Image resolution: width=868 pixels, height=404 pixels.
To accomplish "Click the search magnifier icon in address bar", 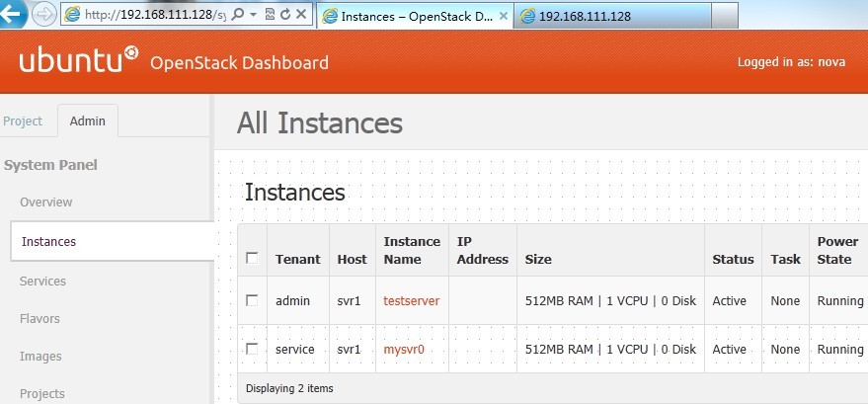I will [237, 15].
